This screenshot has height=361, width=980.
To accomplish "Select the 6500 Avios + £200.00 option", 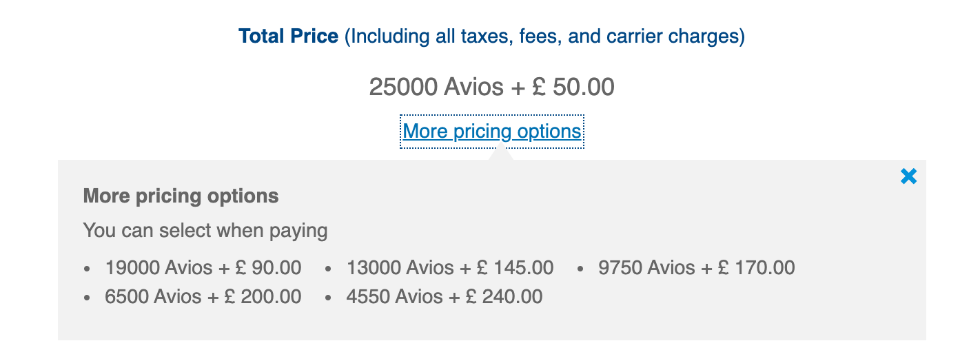I will click(x=203, y=297).
